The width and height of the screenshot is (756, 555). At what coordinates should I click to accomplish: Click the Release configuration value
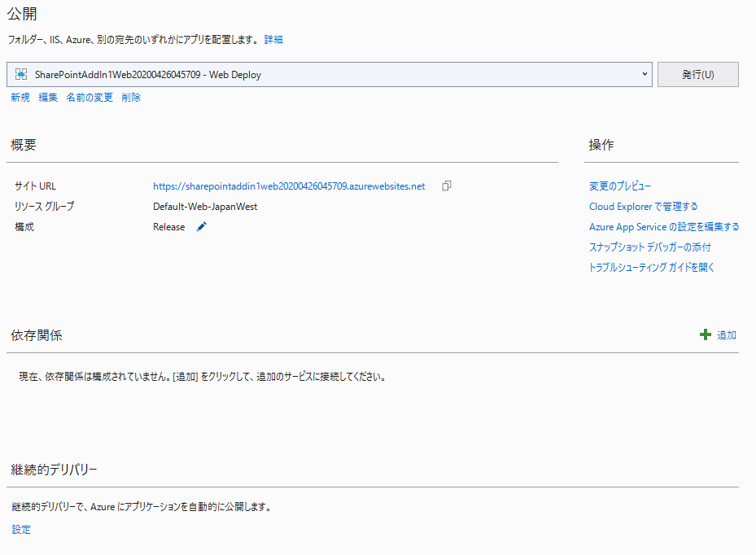point(168,227)
